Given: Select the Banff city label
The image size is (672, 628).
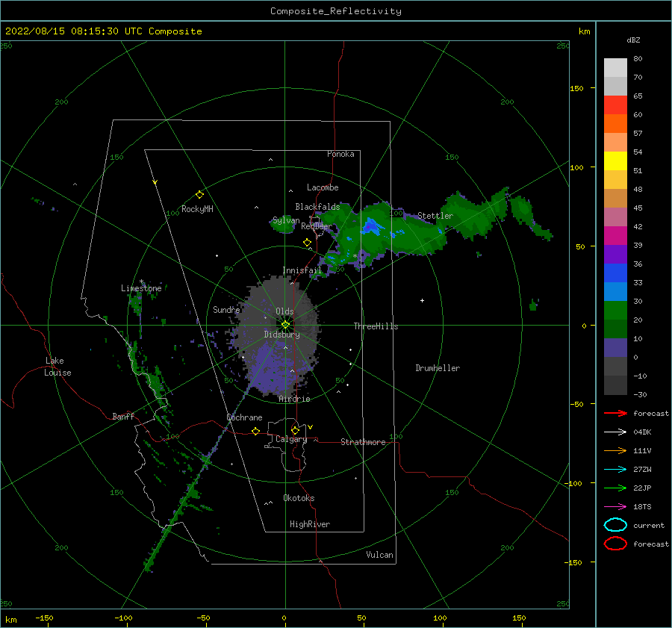Looking at the screenshot, I should point(123,417).
